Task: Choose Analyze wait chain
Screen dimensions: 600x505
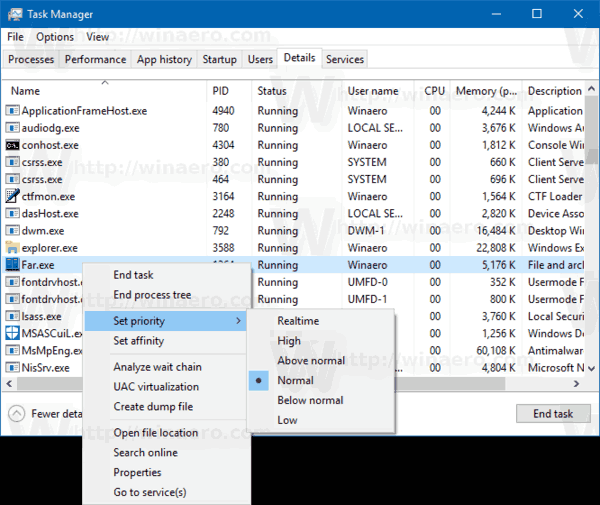Action: tap(166, 367)
